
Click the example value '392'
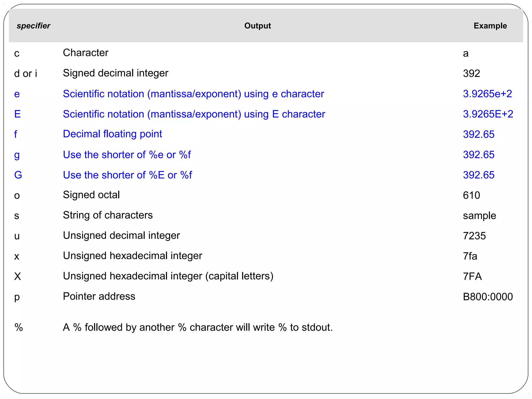coord(471,74)
